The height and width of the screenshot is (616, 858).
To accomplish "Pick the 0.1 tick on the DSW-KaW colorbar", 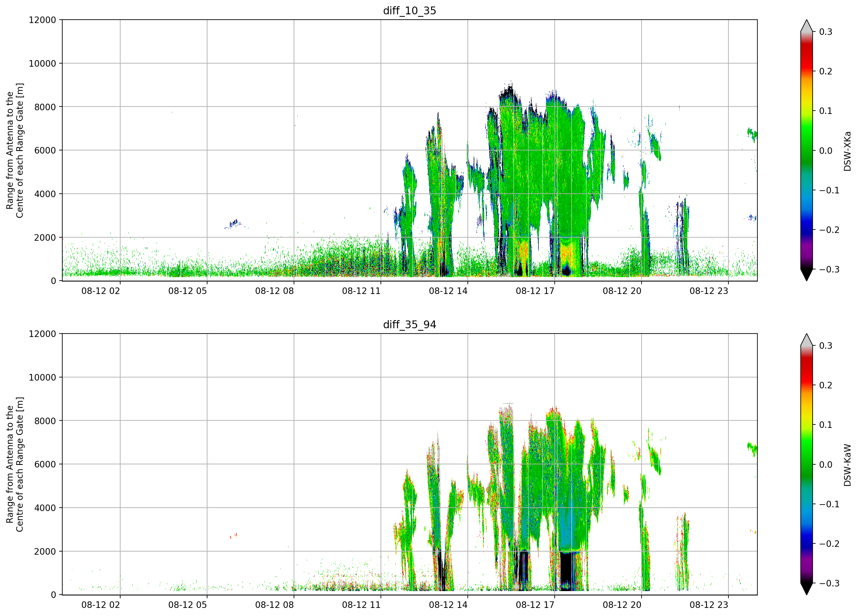I will (826, 425).
